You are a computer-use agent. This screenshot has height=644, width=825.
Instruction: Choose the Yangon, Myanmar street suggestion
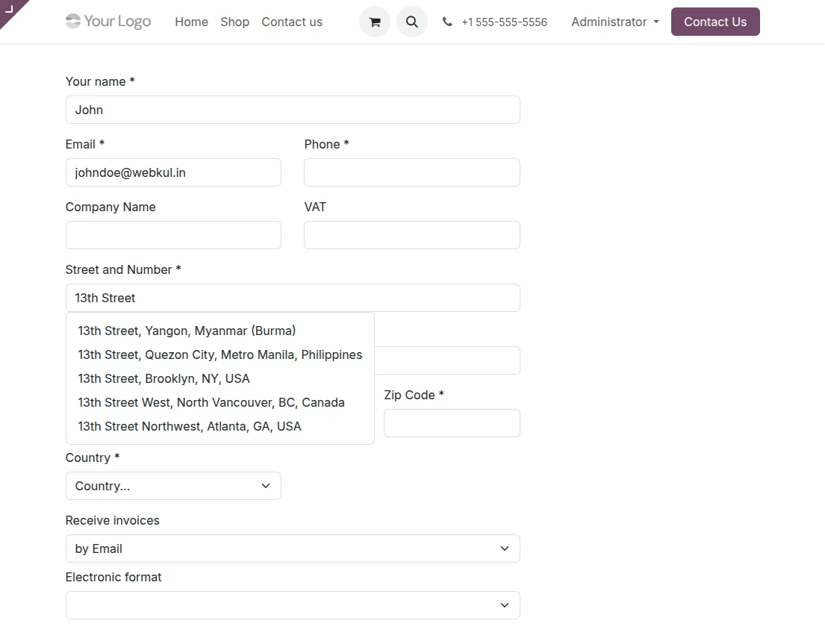[187, 331]
